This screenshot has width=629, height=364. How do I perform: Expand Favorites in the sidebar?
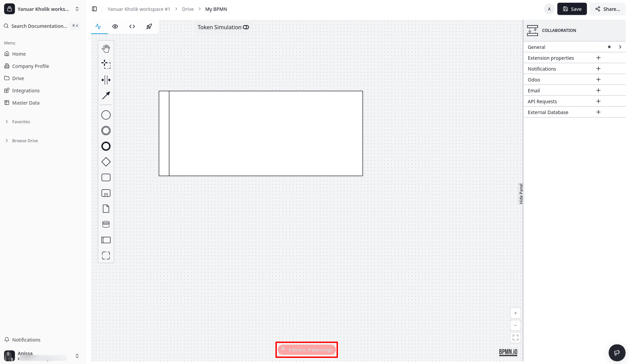[x=21, y=122]
